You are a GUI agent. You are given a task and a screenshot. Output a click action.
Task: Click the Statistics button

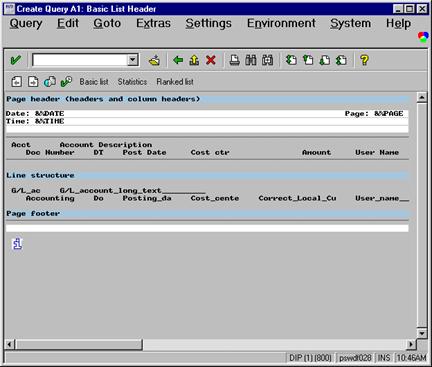132,82
